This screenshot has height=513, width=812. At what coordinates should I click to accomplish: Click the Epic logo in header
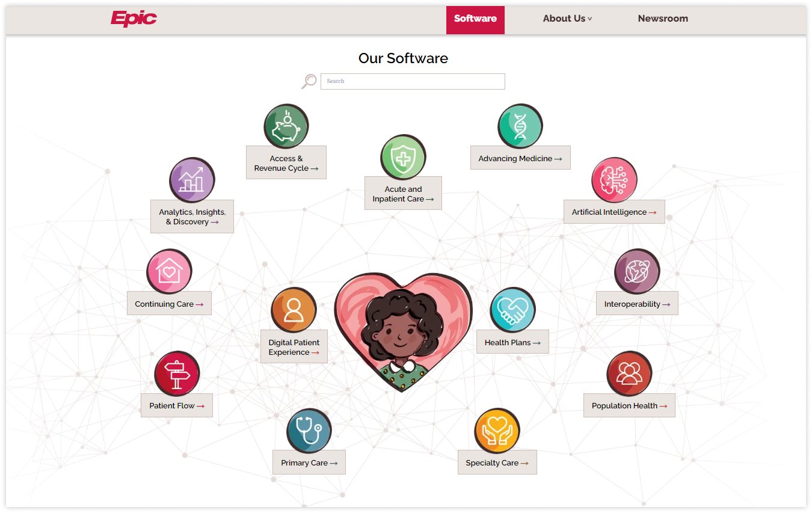134,19
